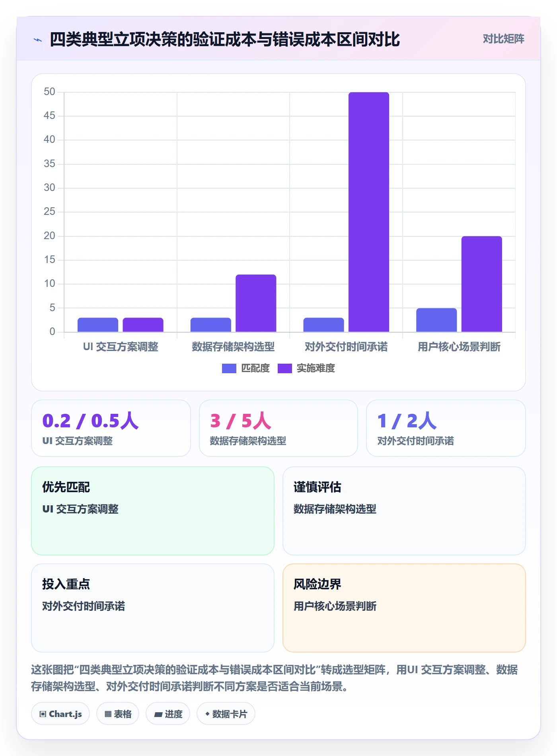
Task: Select the 风险边界 matrix card
Action: click(404, 608)
